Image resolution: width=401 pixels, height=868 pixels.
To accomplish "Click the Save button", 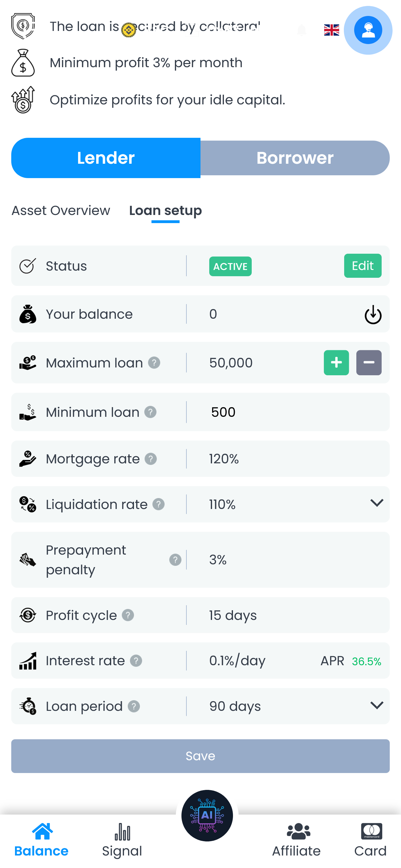I will (x=200, y=756).
